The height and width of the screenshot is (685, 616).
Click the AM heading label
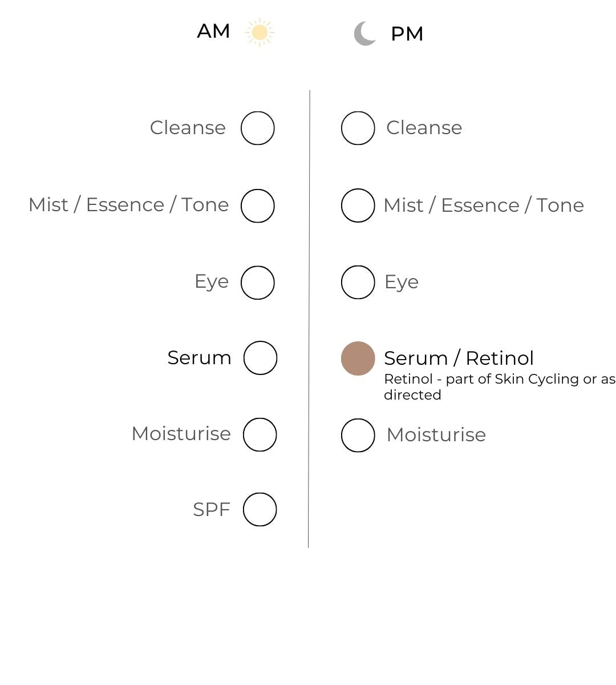(213, 31)
